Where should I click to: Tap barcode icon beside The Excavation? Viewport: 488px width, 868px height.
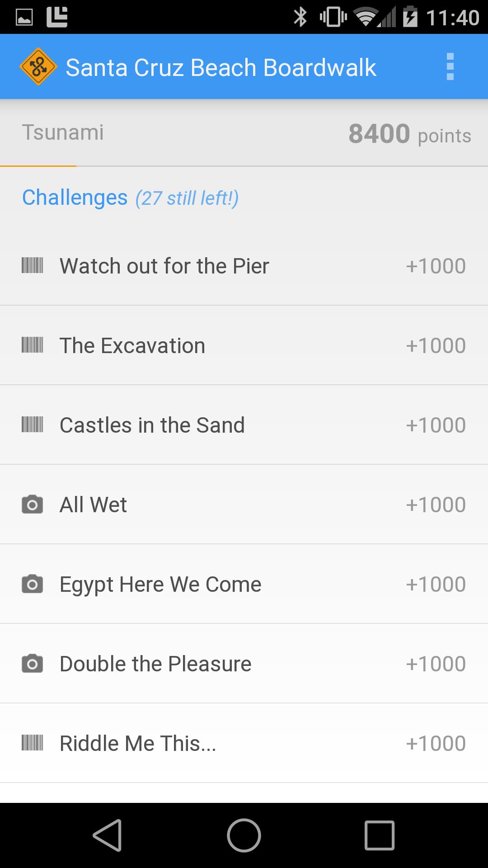[33, 345]
